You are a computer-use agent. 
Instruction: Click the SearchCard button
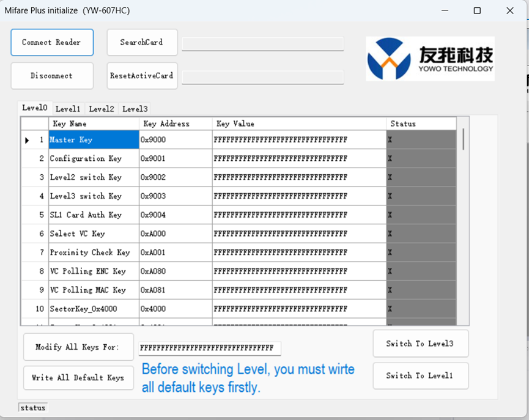142,43
